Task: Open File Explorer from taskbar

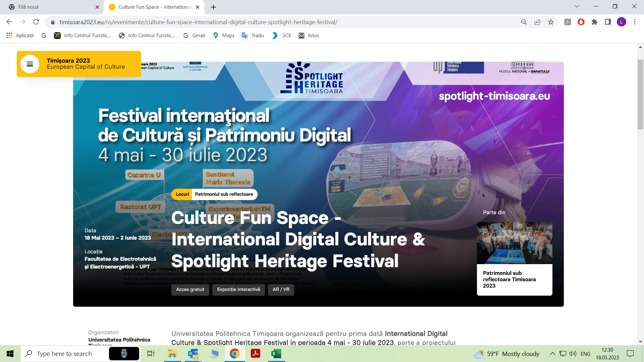Action: click(x=172, y=354)
